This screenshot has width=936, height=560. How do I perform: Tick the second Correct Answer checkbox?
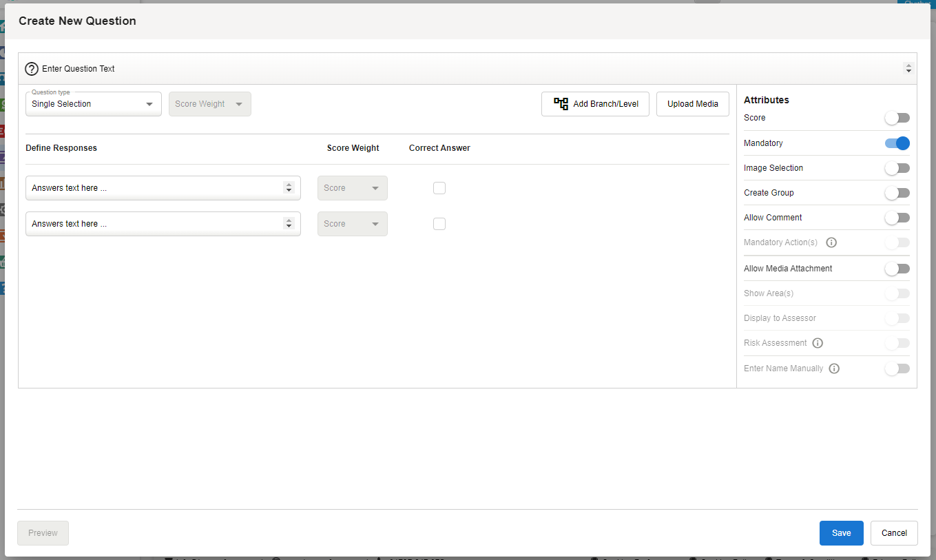[x=439, y=224]
